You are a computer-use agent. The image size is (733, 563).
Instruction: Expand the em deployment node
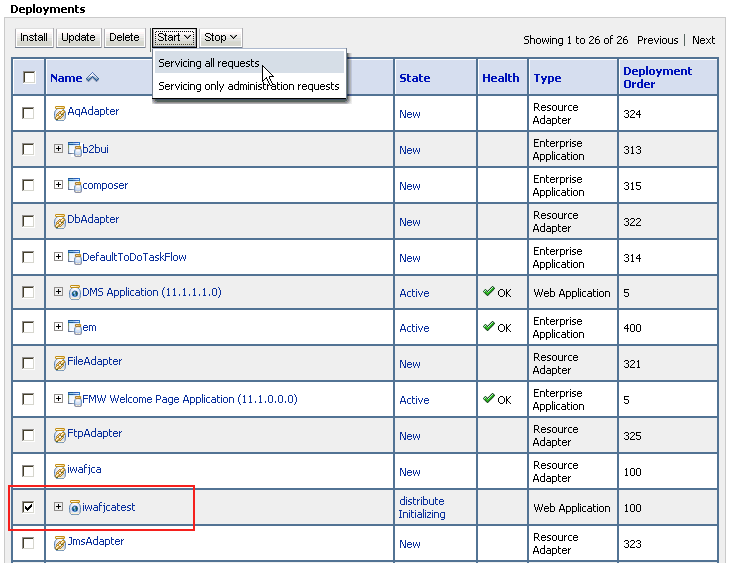(58, 327)
